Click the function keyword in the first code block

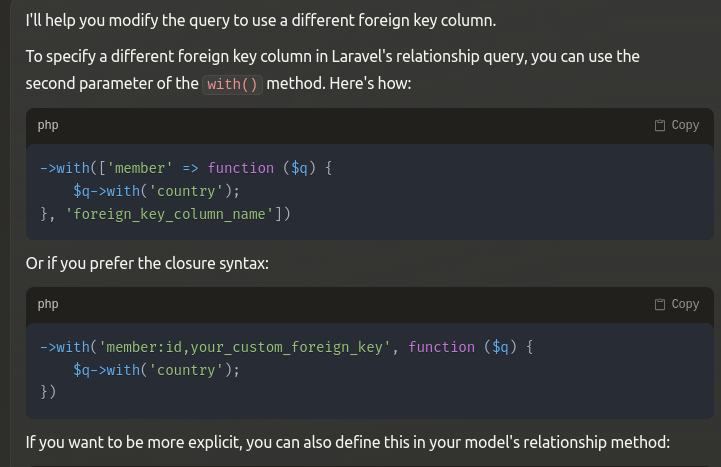241,168
